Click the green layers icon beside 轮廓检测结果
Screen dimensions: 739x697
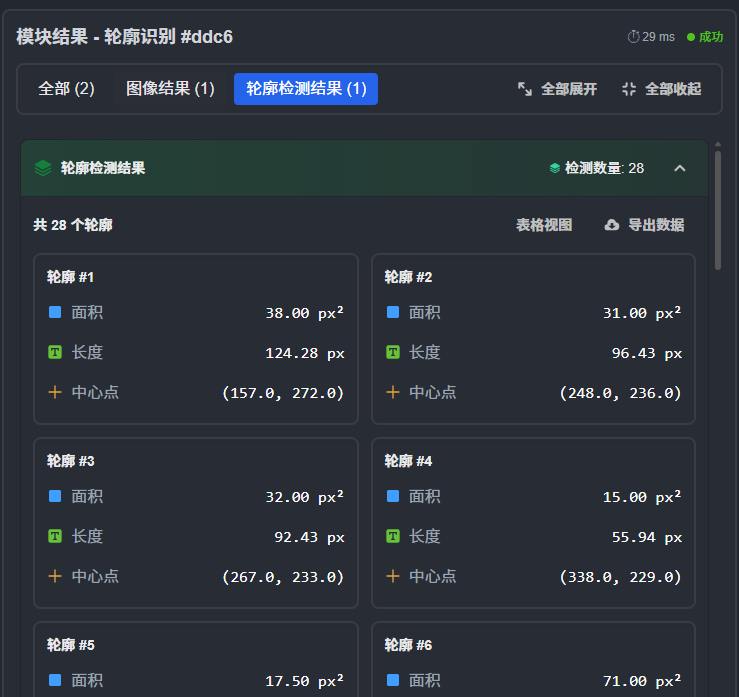(x=43, y=168)
